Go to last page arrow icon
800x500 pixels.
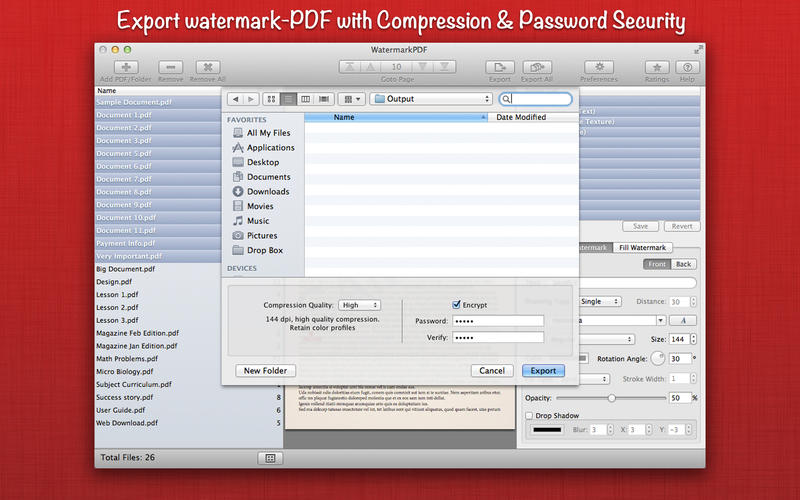click(x=444, y=67)
